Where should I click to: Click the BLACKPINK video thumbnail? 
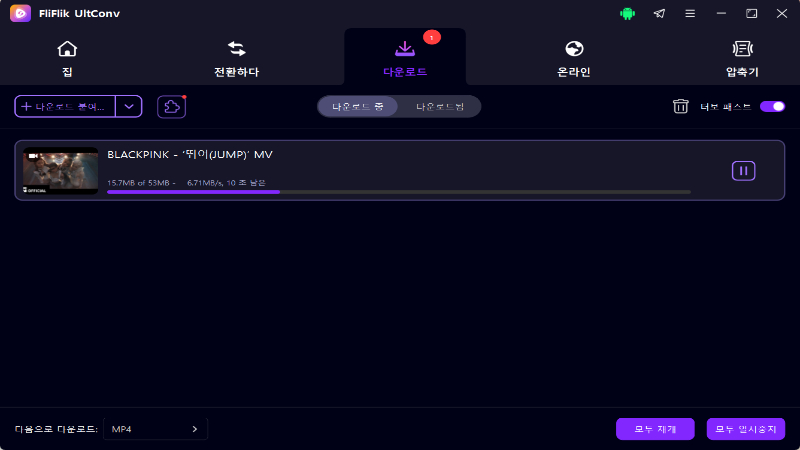point(60,171)
